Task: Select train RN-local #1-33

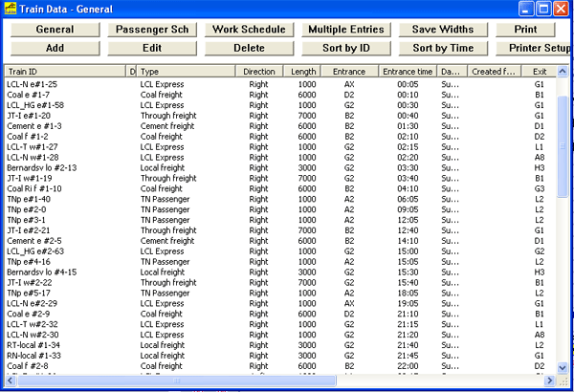Action: (33, 356)
